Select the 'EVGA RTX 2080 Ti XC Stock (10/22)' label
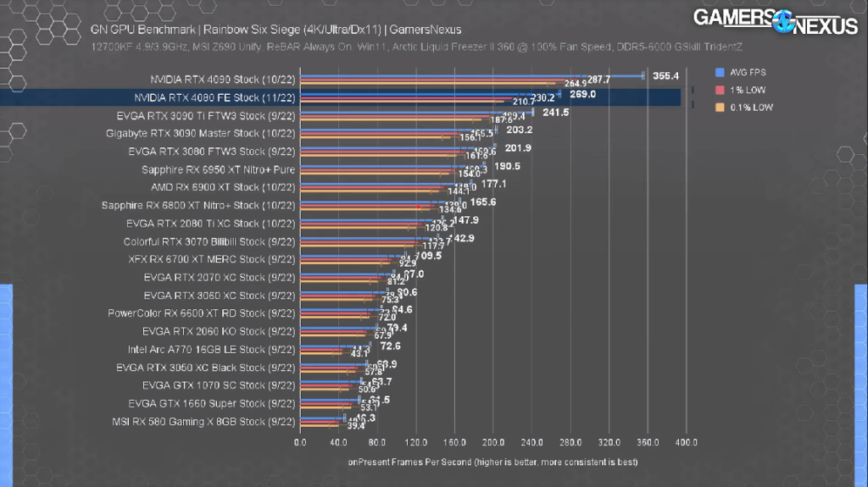Image resolution: width=868 pixels, height=487 pixels. point(211,224)
